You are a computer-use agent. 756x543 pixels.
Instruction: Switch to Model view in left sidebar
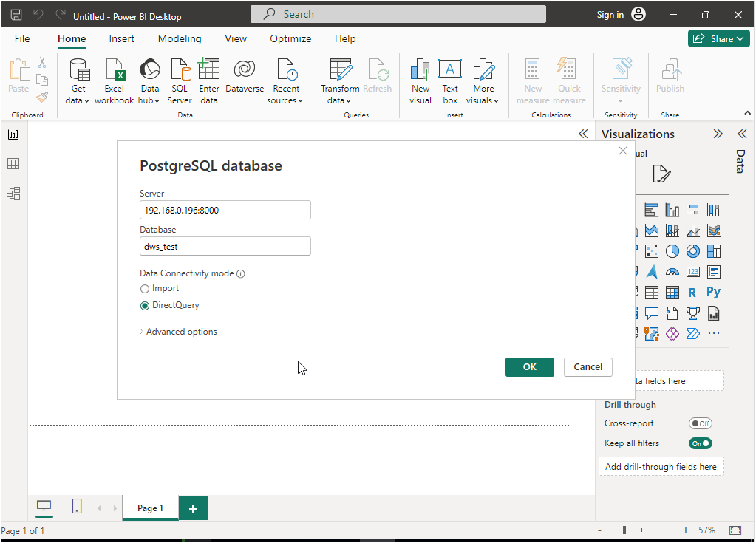tap(13, 194)
